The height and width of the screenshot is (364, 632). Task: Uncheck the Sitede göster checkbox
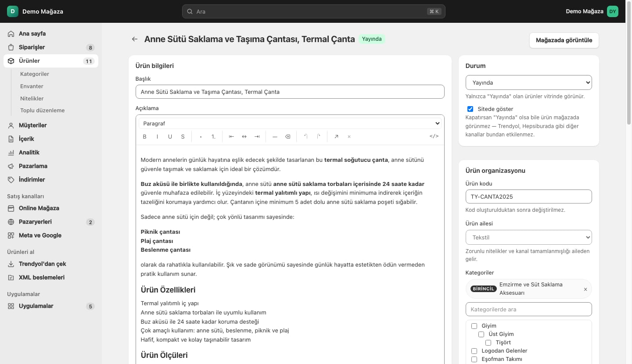[x=470, y=109]
